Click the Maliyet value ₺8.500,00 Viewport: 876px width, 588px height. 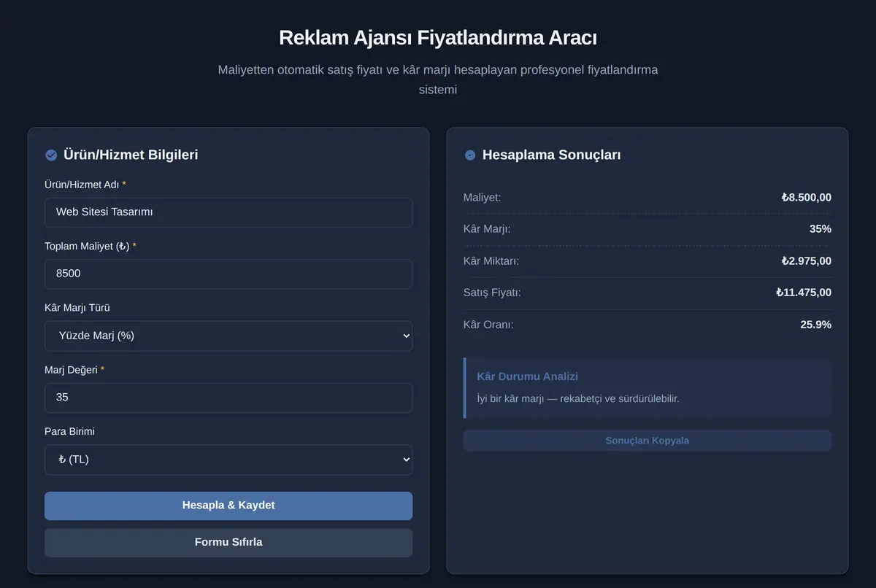point(806,198)
